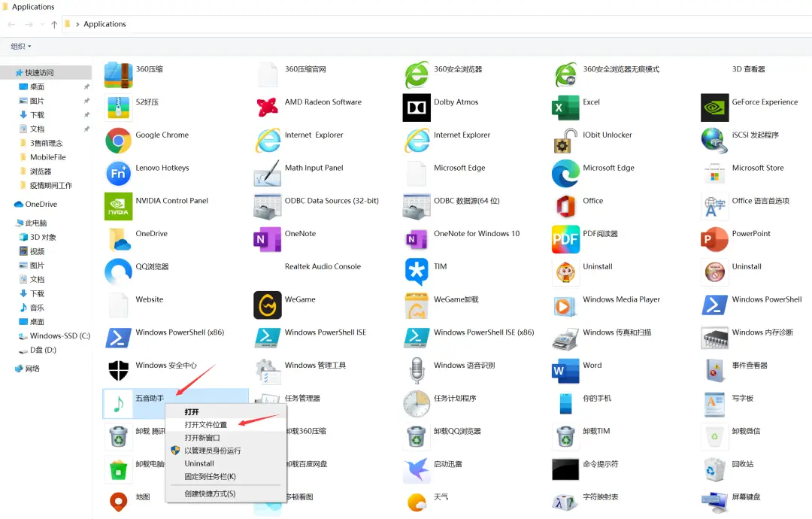Viewport: 812px width, 519px height.
Task: Select 快速访问 in the sidebar
Action: [x=46, y=72]
